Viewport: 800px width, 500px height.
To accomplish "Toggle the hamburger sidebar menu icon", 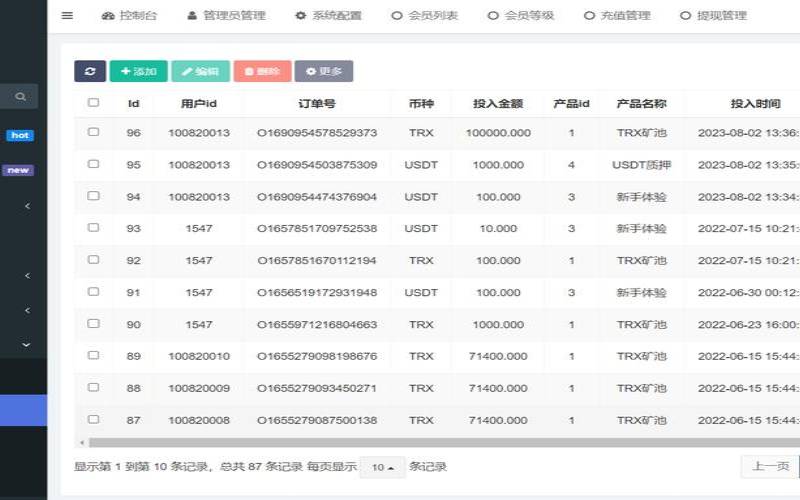I will coord(67,15).
